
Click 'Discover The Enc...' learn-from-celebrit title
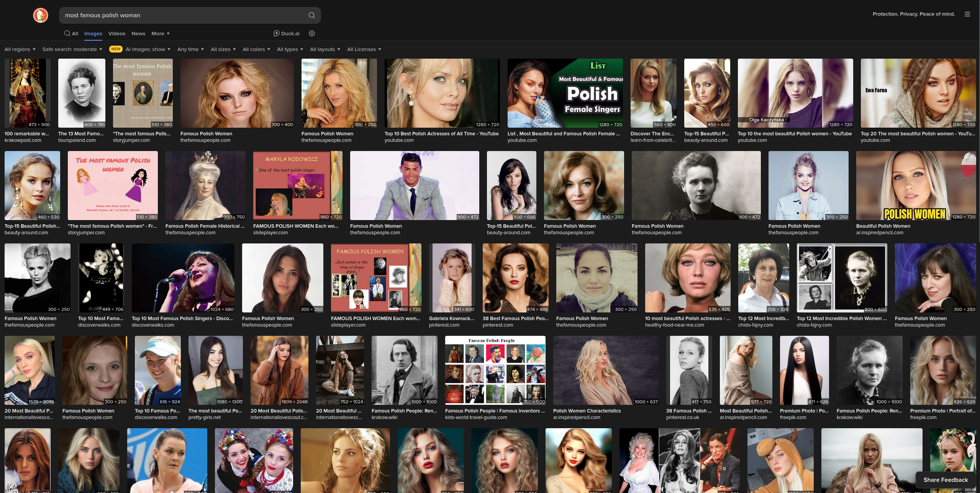point(652,134)
